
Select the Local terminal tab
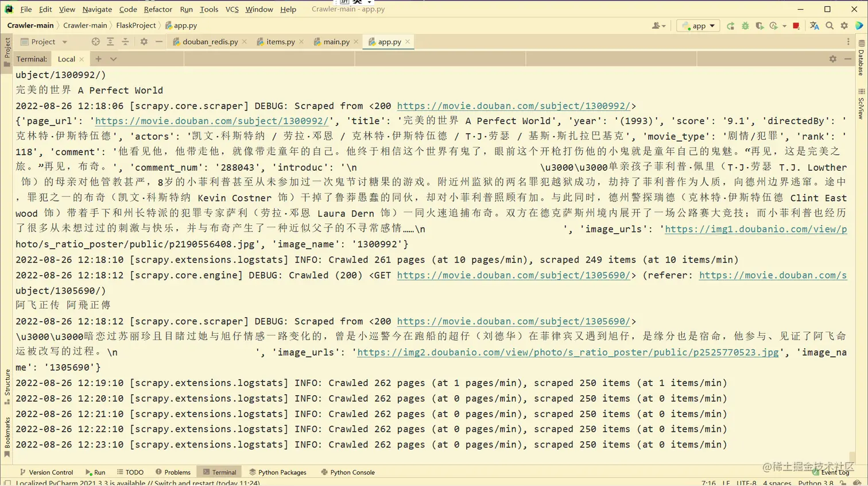click(x=66, y=59)
